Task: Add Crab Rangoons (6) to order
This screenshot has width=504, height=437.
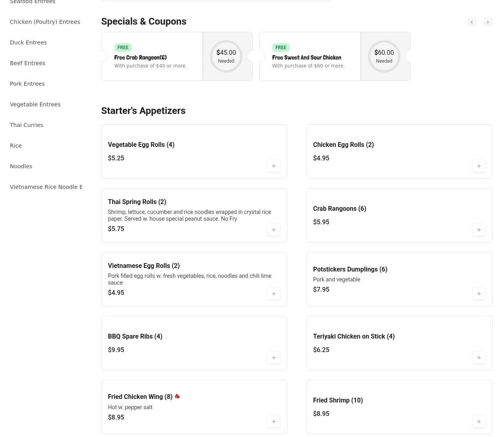Action: point(479,230)
